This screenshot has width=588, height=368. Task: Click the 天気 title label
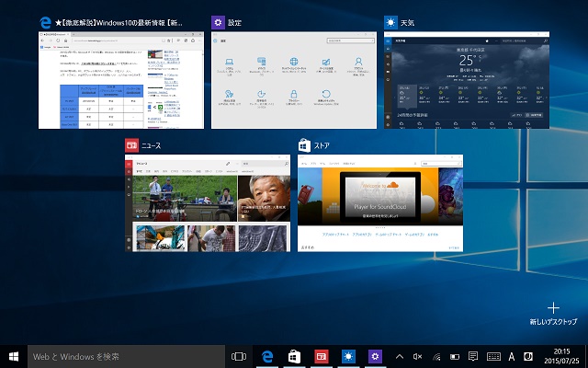click(407, 23)
